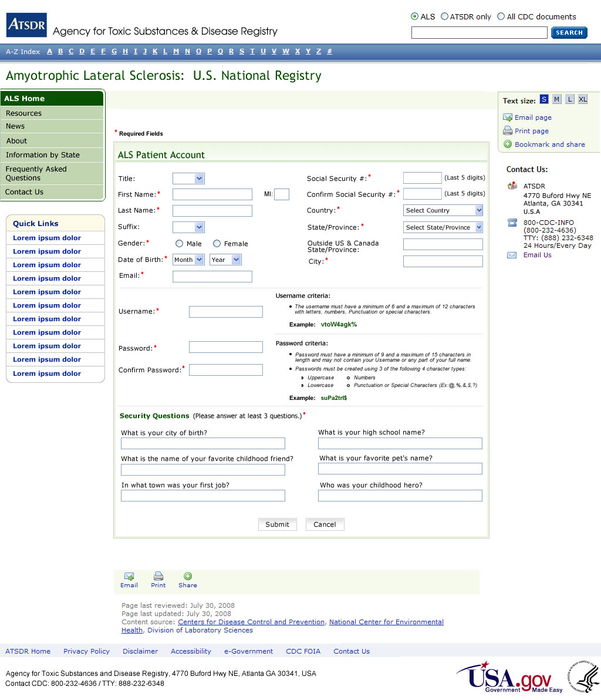Open Frequently Asked Questions menu item
Viewport: 601px width, 700px height.
(52, 174)
